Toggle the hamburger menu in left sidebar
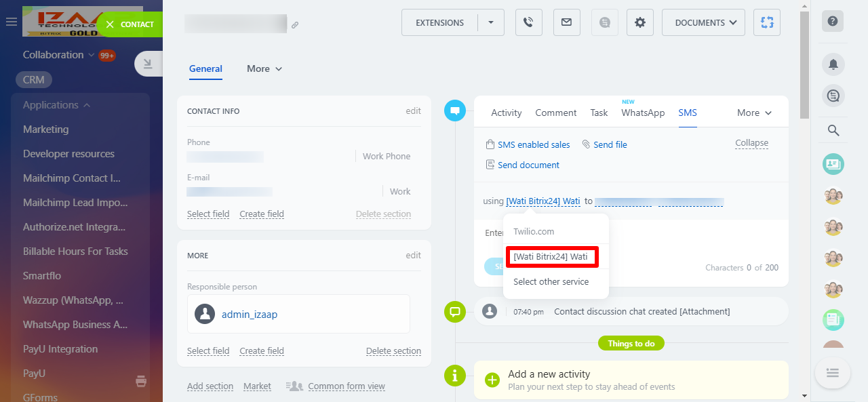This screenshot has height=402, width=868. coord(12,22)
